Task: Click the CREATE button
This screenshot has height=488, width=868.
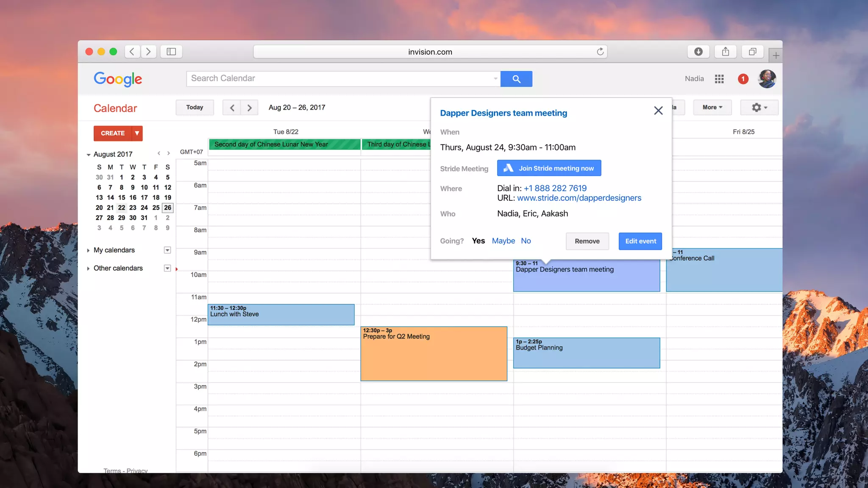Action: pyautogui.click(x=113, y=133)
